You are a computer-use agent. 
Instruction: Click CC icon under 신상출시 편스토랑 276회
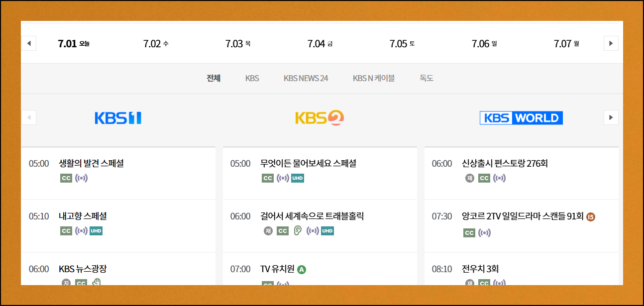(484, 178)
